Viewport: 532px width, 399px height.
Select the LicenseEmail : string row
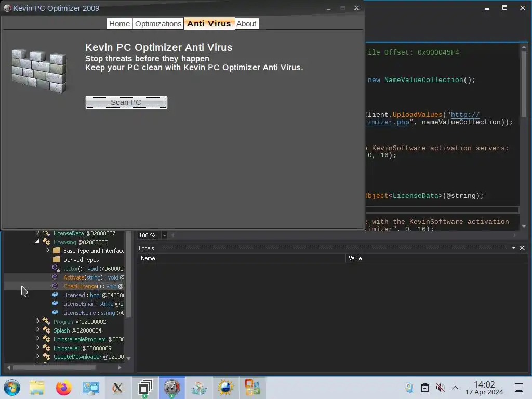pyautogui.click(x=64, y=303)
